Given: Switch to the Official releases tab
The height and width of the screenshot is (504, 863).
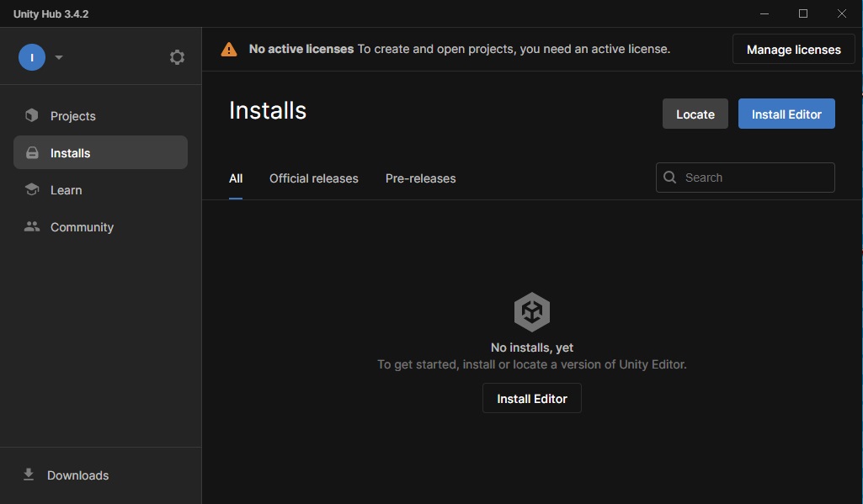Looking at the screenshot, I should (314, 179).
